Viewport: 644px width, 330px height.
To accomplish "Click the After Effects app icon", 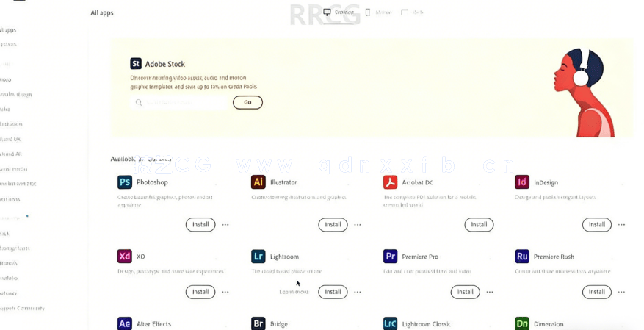I will pyautogui.click(x=125, y=323).
